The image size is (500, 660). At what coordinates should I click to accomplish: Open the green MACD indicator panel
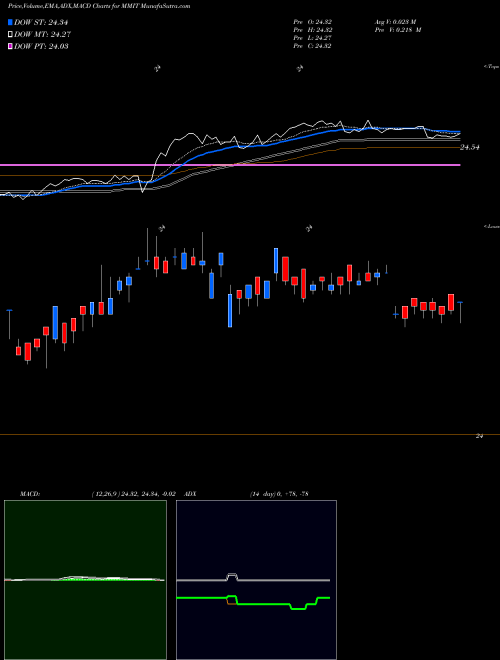(x=85, y=580)
